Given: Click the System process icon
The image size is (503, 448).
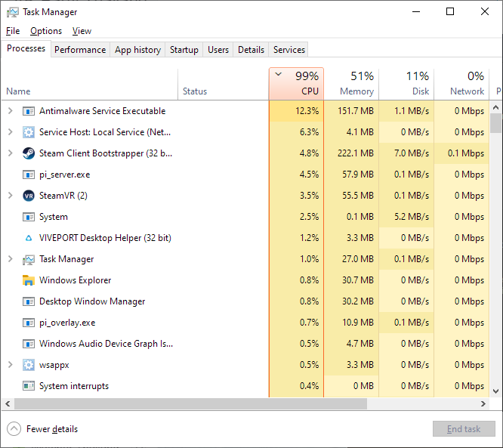Looking at the screenshot, I should tap(29, 217).
